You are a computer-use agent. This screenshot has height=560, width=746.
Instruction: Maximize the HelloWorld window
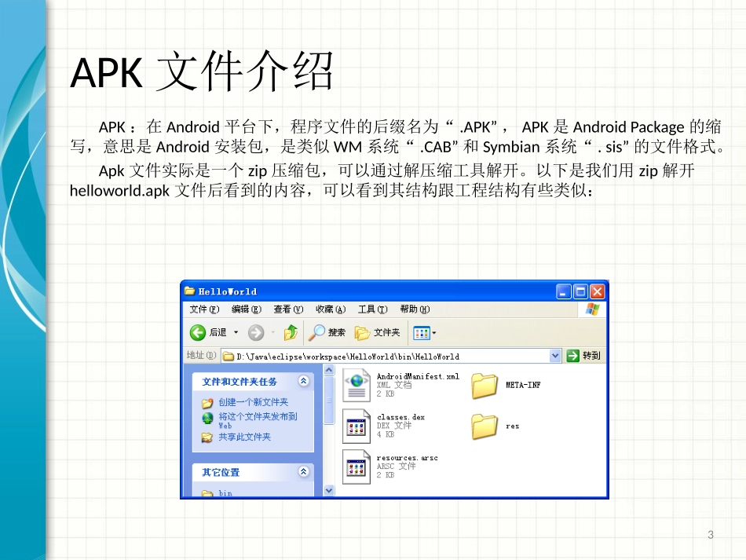(580, 291)
